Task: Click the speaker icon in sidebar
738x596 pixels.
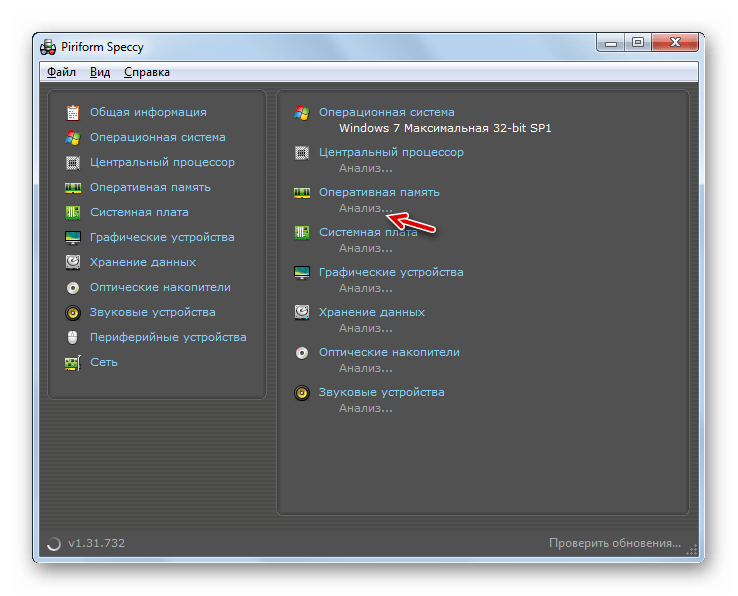Action: tap(73, 313)
